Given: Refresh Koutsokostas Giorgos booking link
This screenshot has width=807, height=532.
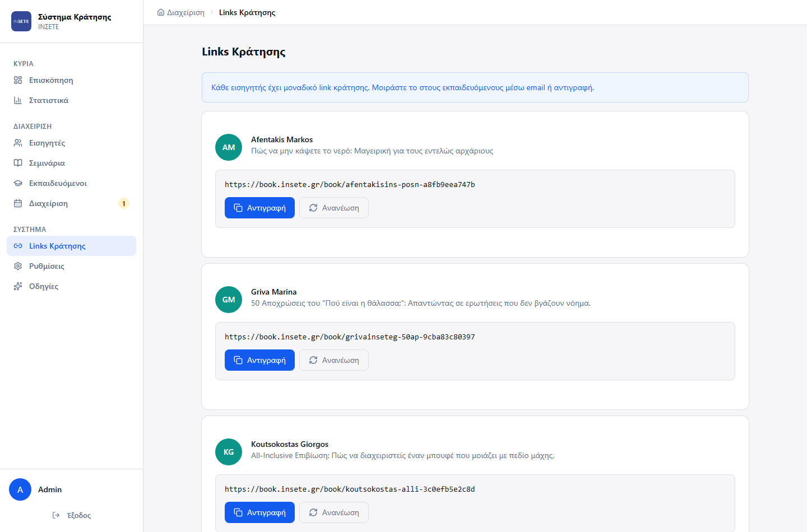Looking at the screenshot, I should 334,512.
